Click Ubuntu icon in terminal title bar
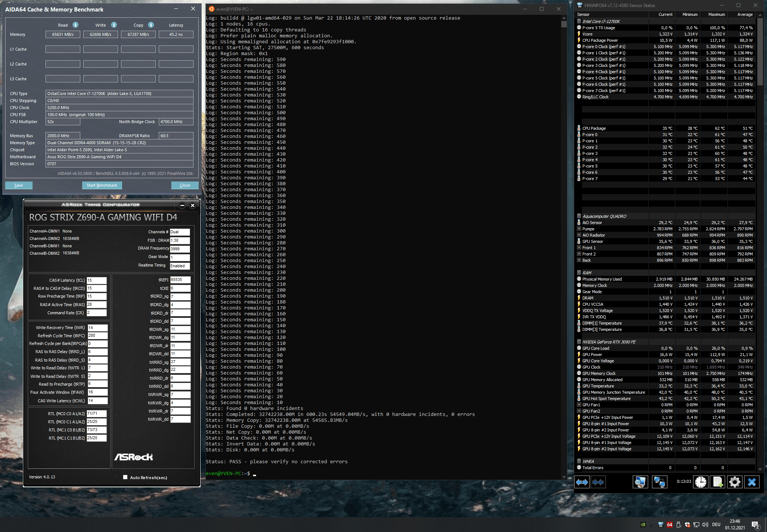The image size is (767, 532). [211, 9]
